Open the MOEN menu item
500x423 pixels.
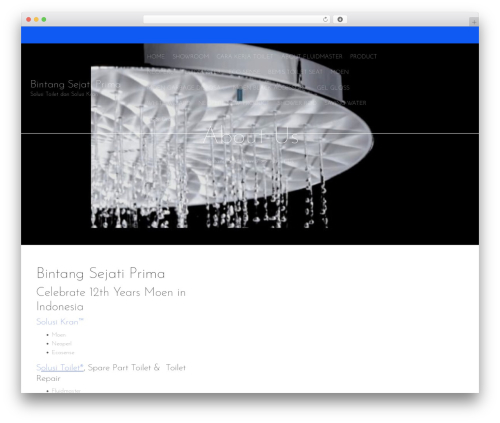point(340,72)
